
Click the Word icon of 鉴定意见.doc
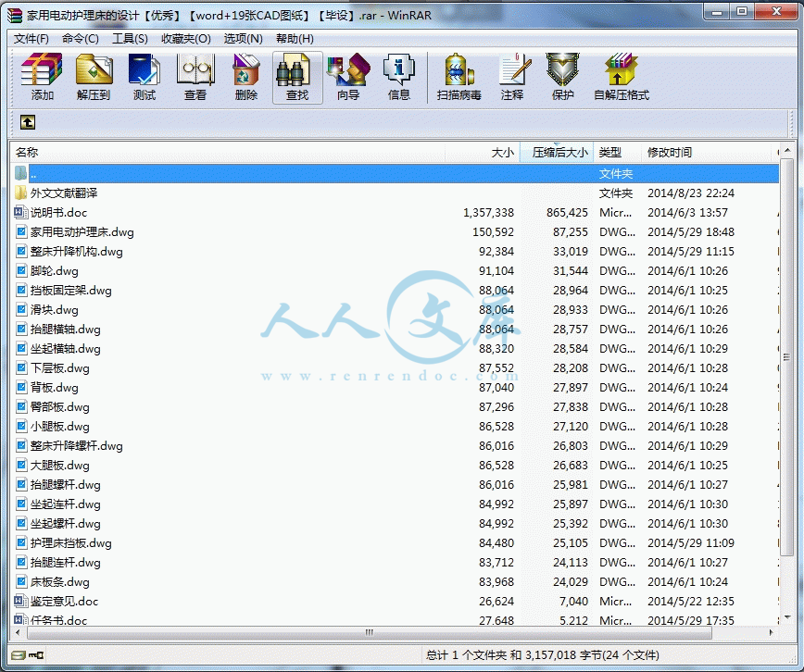point(20,601)
